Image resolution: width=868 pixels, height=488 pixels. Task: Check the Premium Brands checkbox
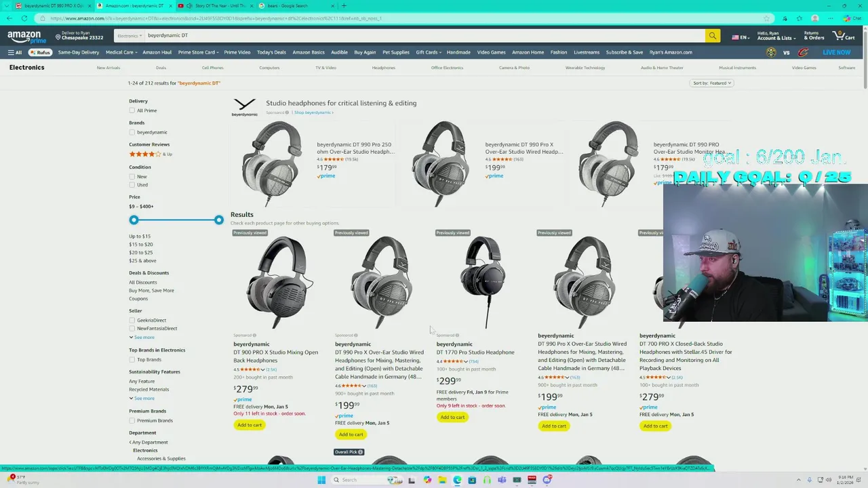132,420
